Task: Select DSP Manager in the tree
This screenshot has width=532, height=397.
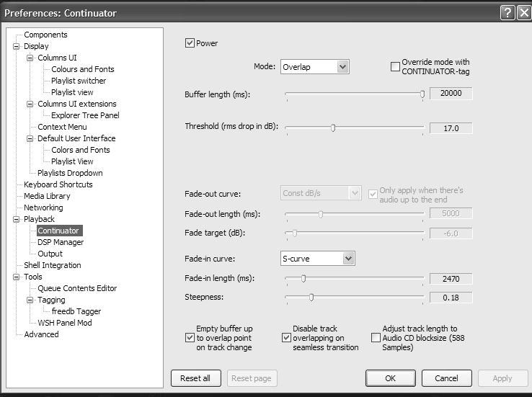Action: [x=61, y=242]
